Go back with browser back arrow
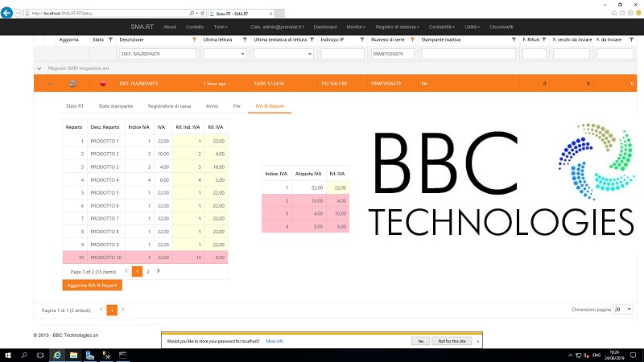 coord(6,13)
